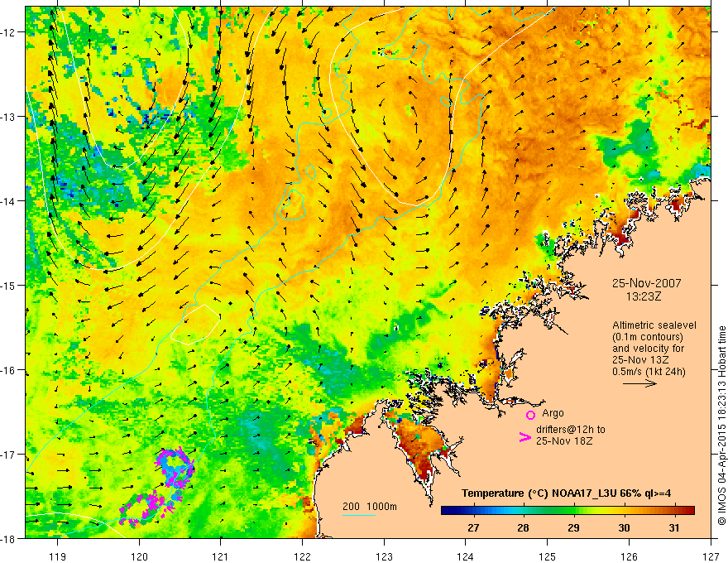Click longitude axis label '119'
The height and width of the screenshot is (563, 728).
pos(58,556)
